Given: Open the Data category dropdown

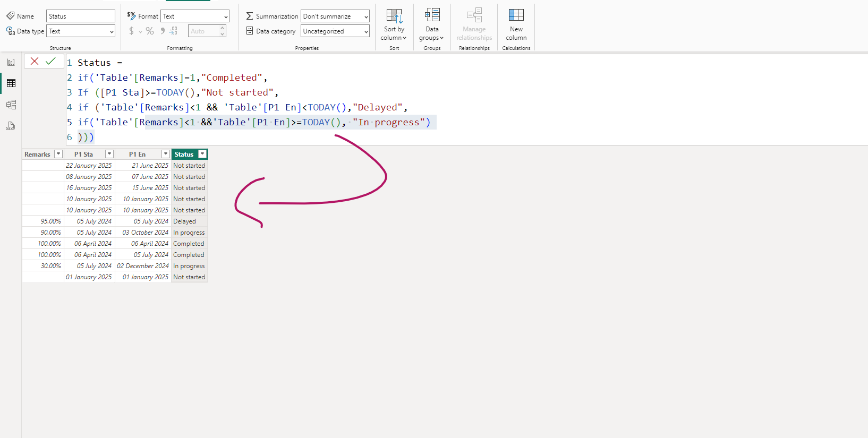Looking at the screenshot, I should point(335,31).
